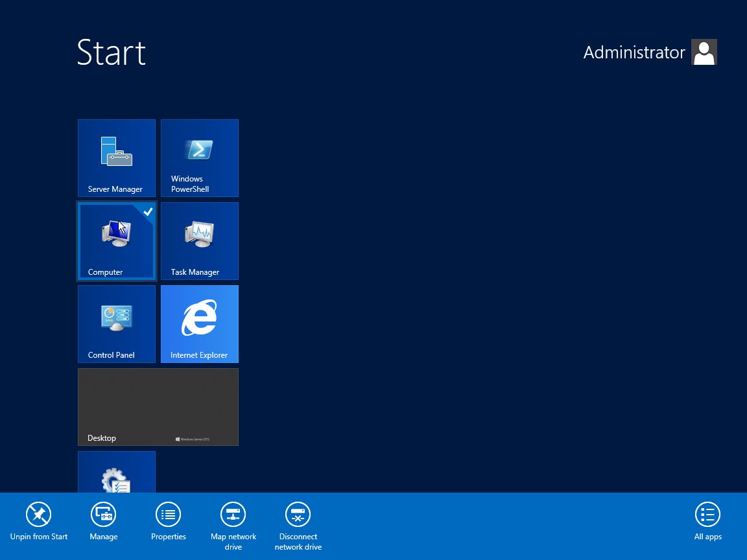Click the Manage app bar icon
The height and width of the screenshot is (560, 747).
coord(103,514)
